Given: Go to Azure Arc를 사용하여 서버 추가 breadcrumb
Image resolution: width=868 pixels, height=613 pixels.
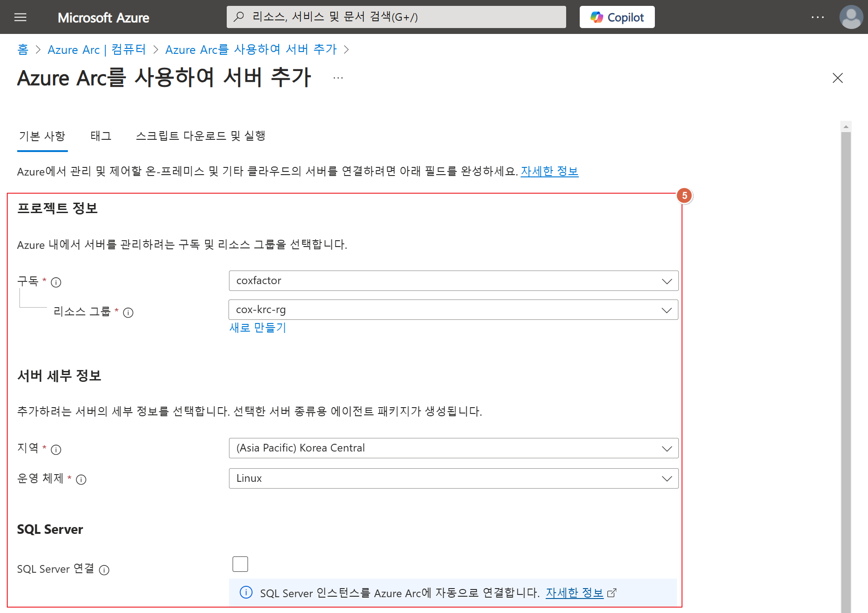Looking at the screenshot, I should tap(251, 49).
